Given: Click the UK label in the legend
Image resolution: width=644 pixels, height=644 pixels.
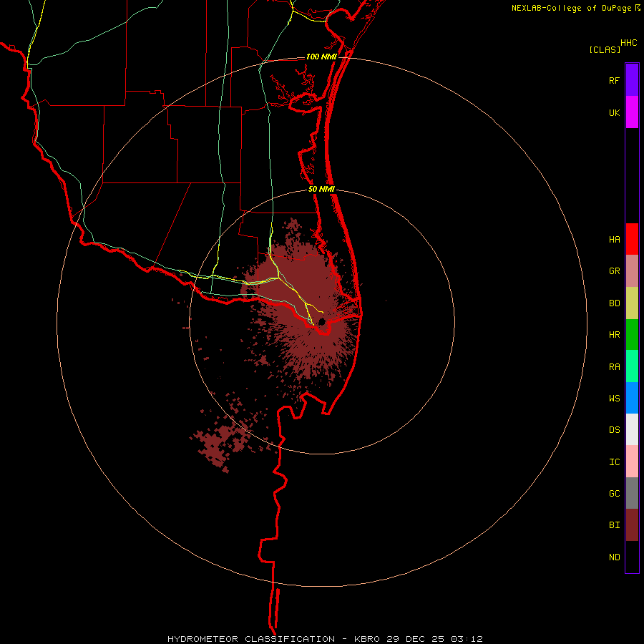Looking at the screenshot, I should (x=614, y=113).
